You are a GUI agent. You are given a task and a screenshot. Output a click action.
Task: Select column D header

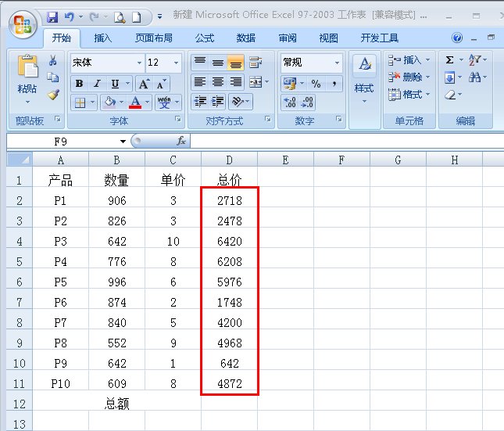pos(229,160)
